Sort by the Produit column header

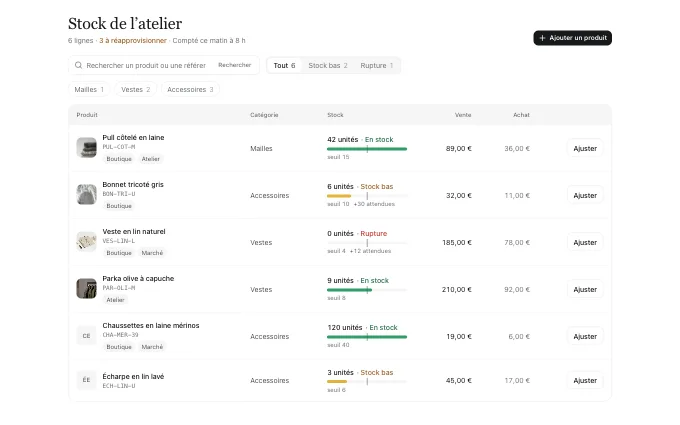click(x=87, y=115)
